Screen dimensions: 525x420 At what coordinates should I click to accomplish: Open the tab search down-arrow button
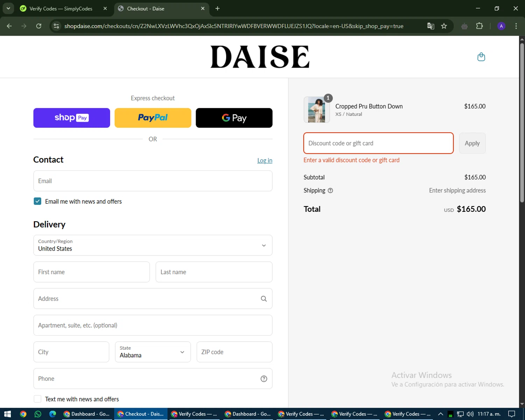pos(8,8)
